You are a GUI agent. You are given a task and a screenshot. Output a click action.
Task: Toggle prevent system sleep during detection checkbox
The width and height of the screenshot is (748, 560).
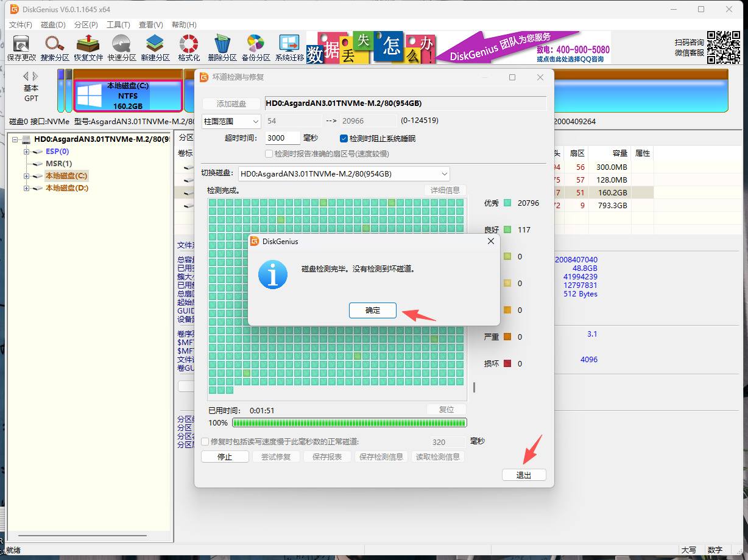point(344,139)
